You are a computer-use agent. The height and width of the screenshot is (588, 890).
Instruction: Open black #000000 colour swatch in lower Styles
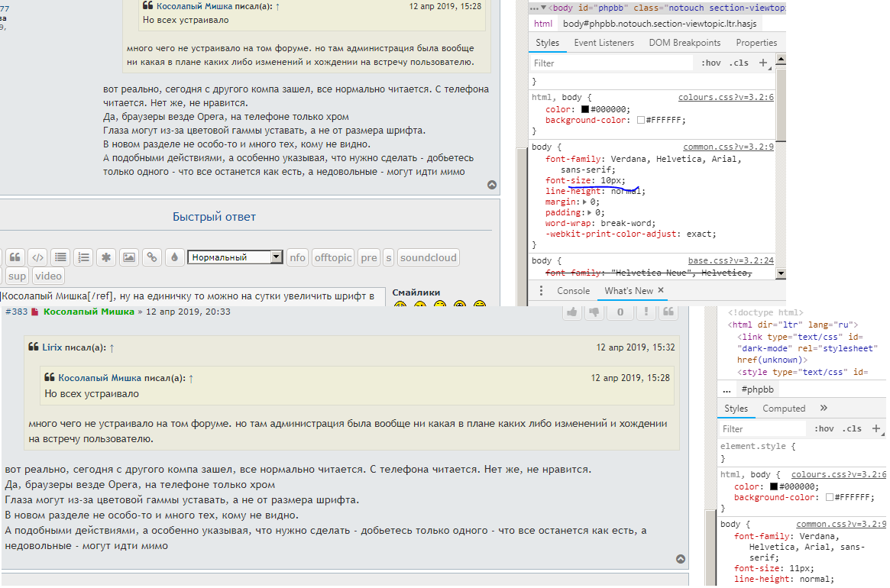[x=774, y=487]
